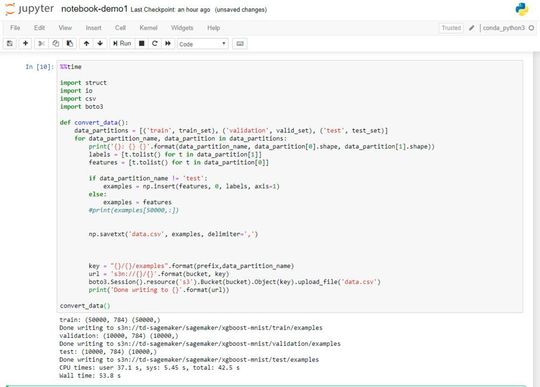Screen dimensions: 540x387
Task: Move the selected cell down
Action: click(x=100, y=43)
